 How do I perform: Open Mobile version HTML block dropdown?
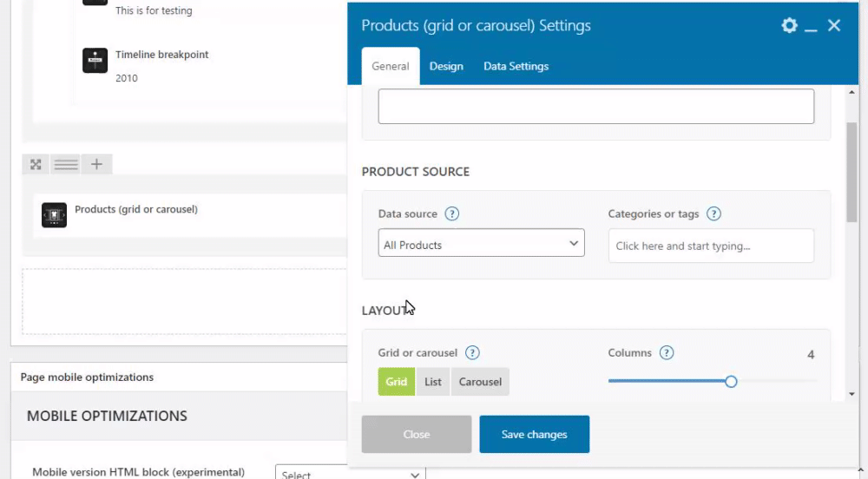click(350, 474)
